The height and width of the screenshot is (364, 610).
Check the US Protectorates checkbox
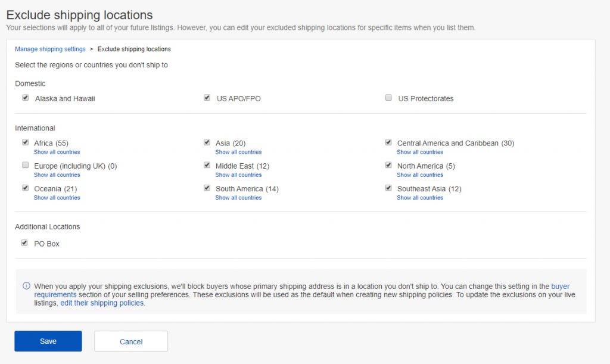click(388, 98)
